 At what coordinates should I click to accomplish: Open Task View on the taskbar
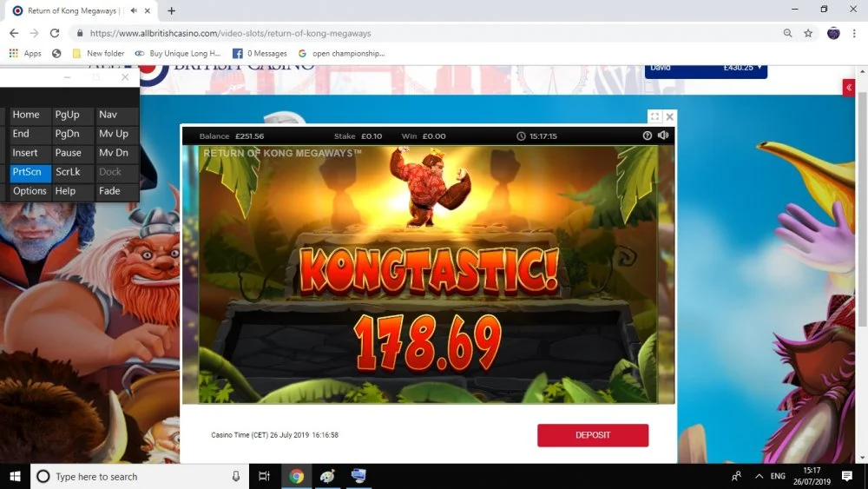pos(264,476)
